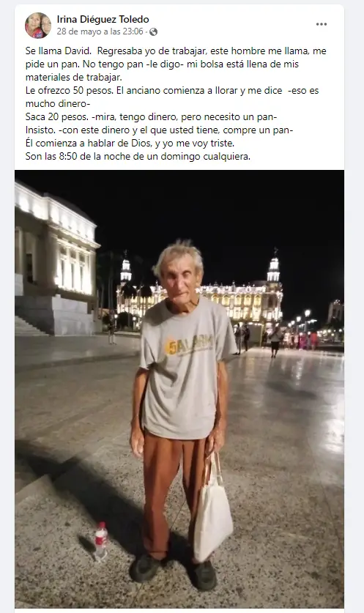Click the author name Irina Diéguez Toledo
364x613 pixels.
[103, 19]
